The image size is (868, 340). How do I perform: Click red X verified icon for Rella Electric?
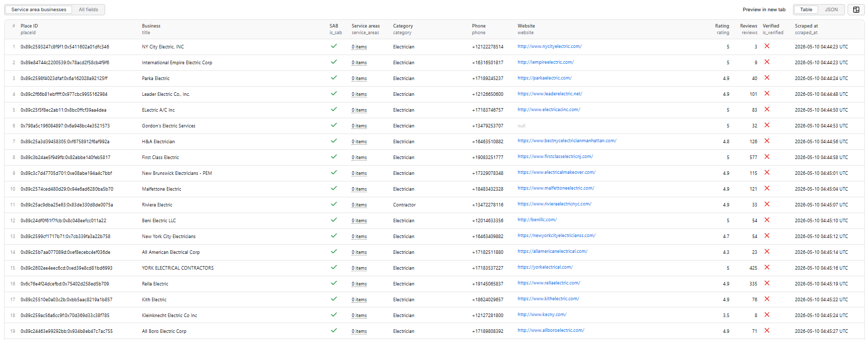coord(766,283)
